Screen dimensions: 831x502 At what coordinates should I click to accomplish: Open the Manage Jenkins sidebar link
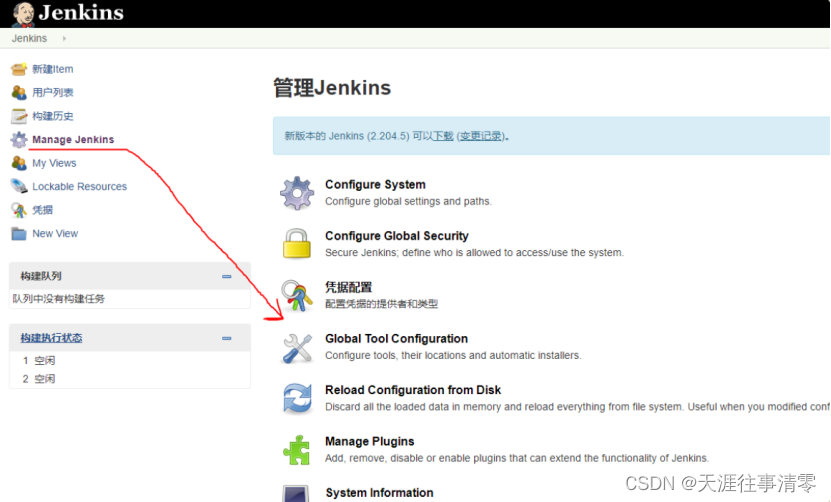[x=73, y=139]
